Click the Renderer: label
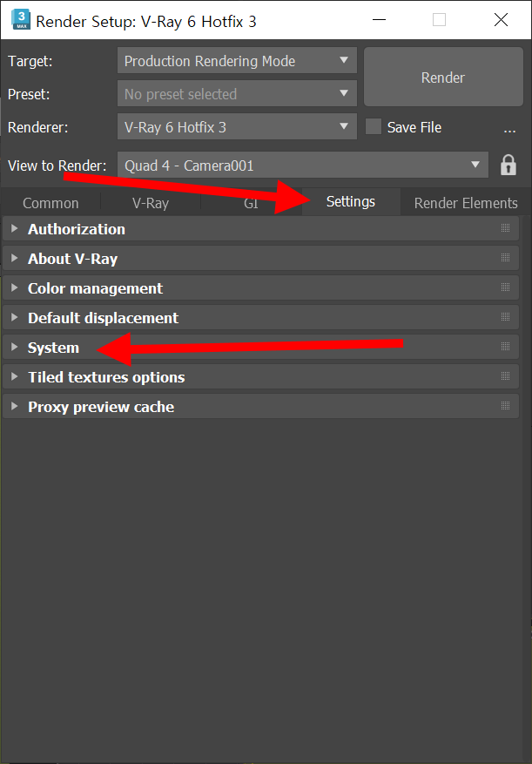 click(38, 128)
